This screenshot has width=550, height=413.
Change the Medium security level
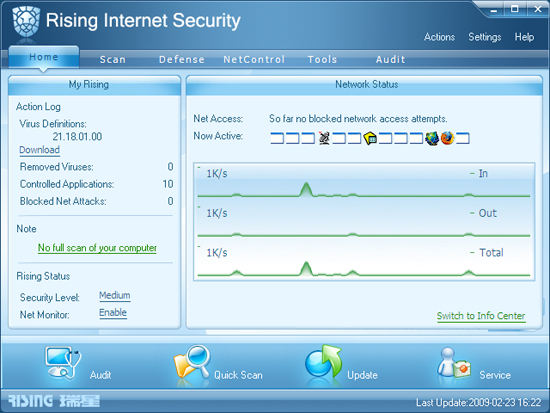115,295
